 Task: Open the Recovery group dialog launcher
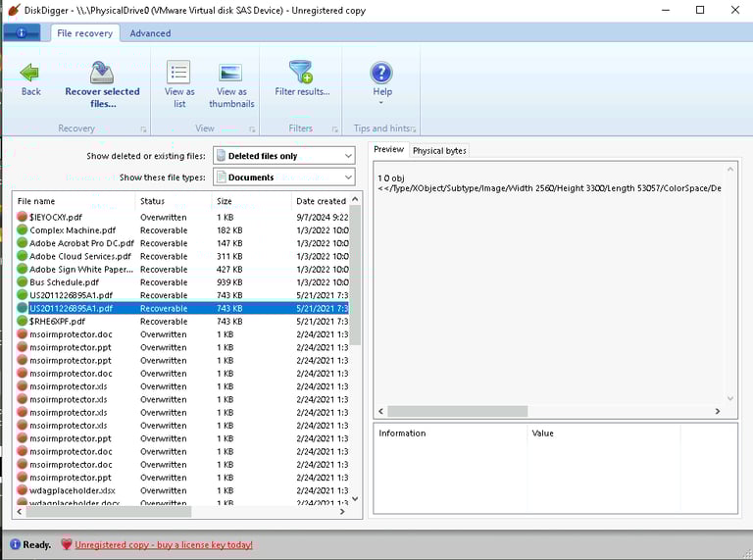point(143,129)
